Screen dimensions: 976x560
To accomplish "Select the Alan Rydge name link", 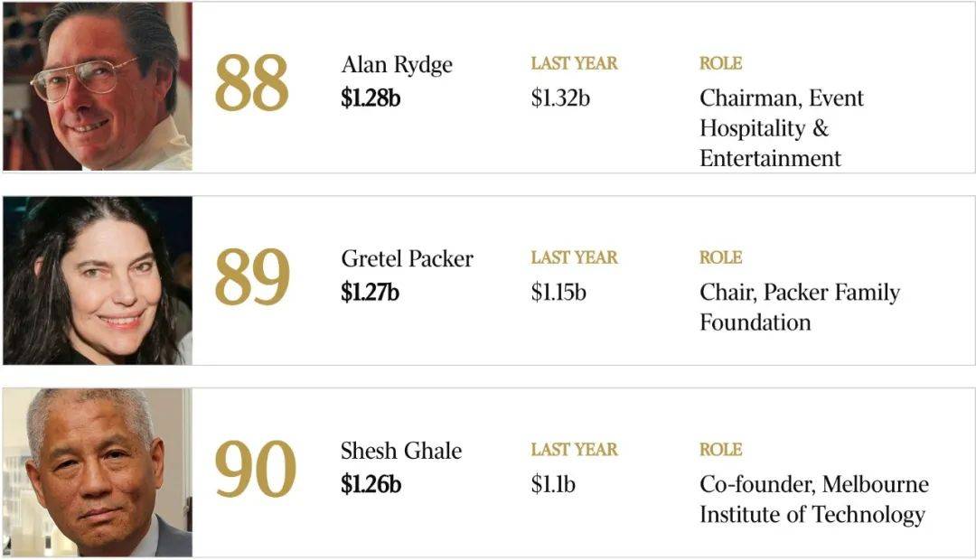I will (x=397, y=65).
